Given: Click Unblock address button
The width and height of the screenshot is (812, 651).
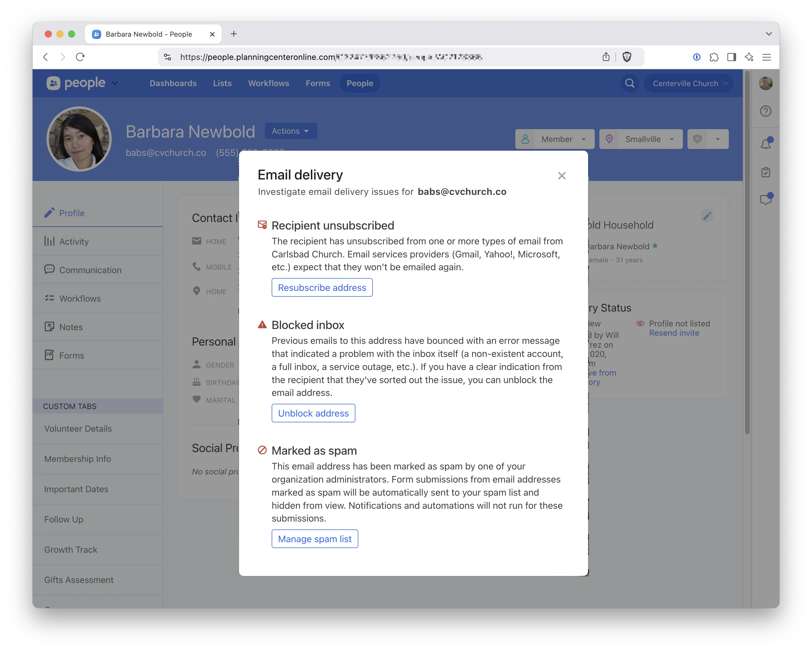Looking at the screenshot, I should click(313, 413).
